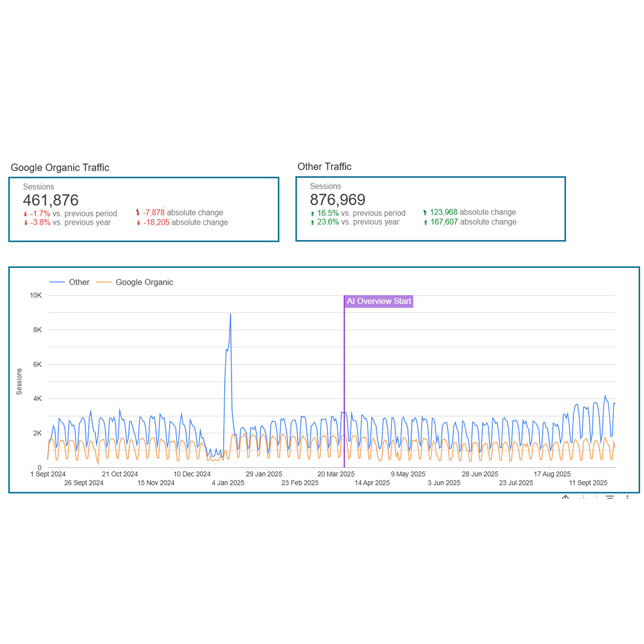Click the drill up arrow icon below the chart
Image resolution: width=644 pixels, height=644 pixels.
point(566,497)
